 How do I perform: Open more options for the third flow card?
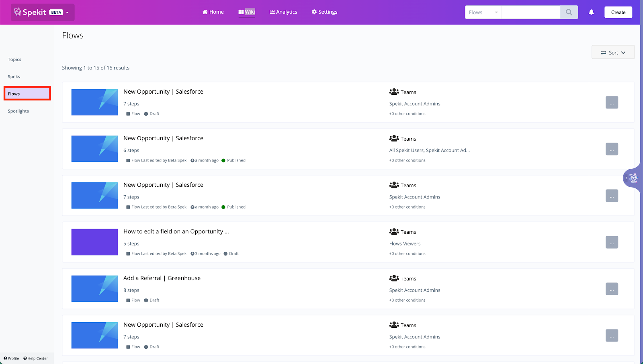[x=612, y=196]
